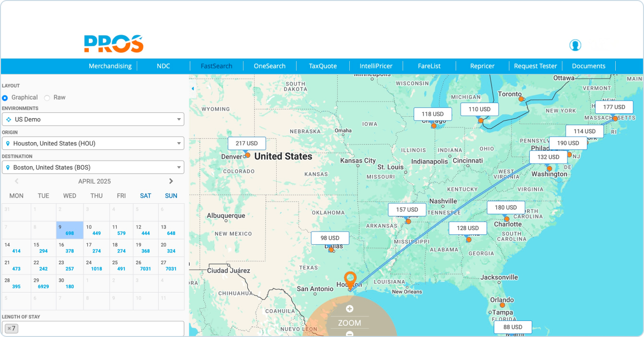Click the Houston origin pin marker
The image size is (644, 337).
[x=350, y=280]
